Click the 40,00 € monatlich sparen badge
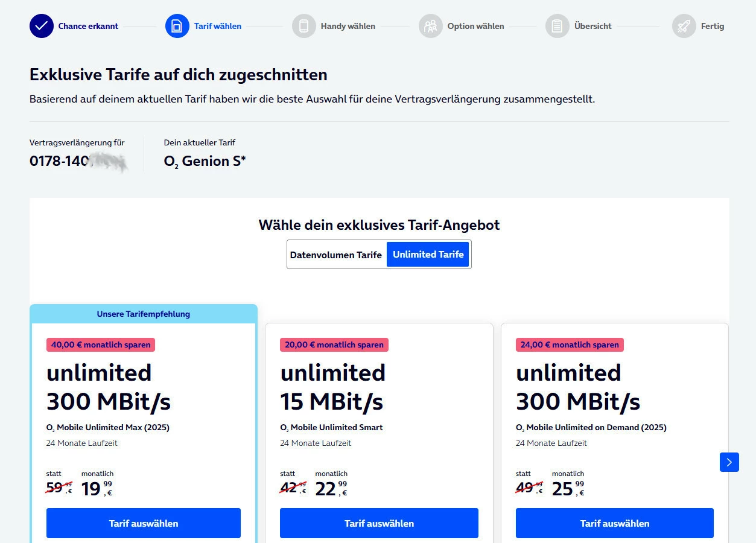Screen dimensions: 756x543 tap(101, 345)
